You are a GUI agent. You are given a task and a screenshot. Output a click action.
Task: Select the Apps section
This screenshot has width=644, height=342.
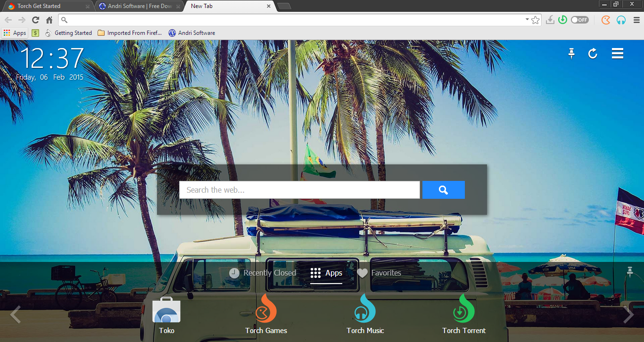click(326, 273)
